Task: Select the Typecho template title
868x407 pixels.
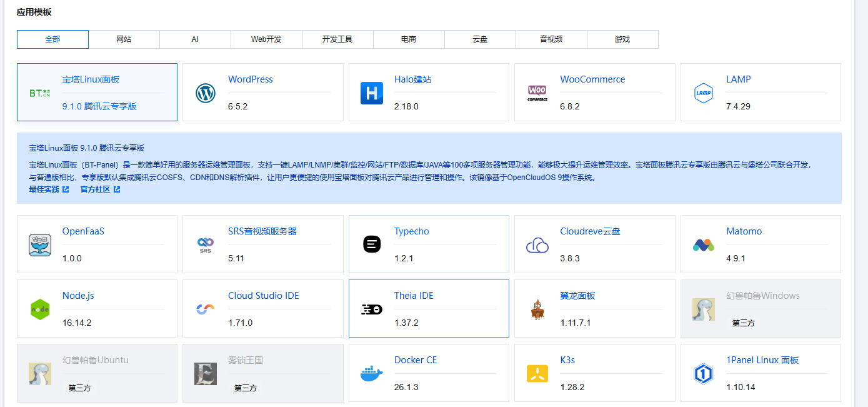Action: click(412, 231)
